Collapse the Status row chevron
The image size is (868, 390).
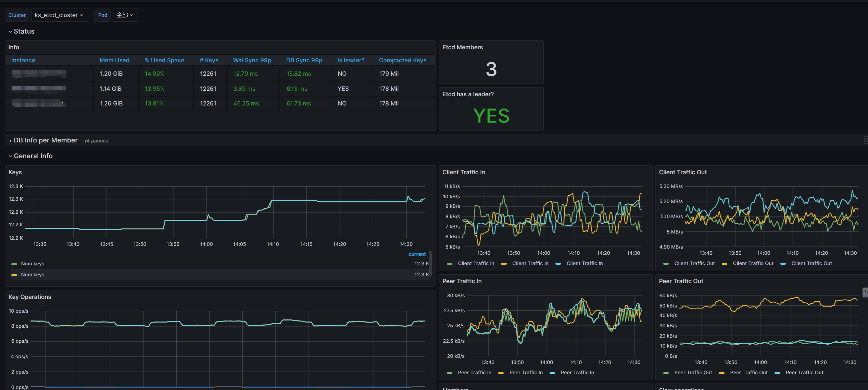pyautogui.click(x=10, y=32)
